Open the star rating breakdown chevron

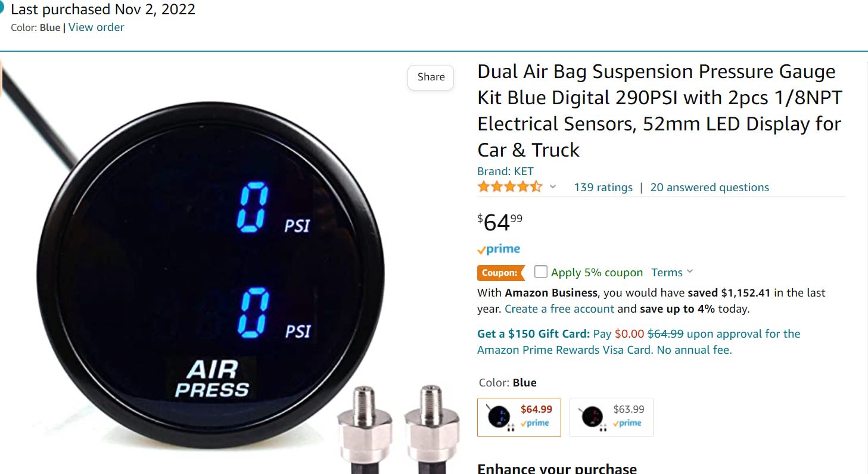tap(552, 187)
